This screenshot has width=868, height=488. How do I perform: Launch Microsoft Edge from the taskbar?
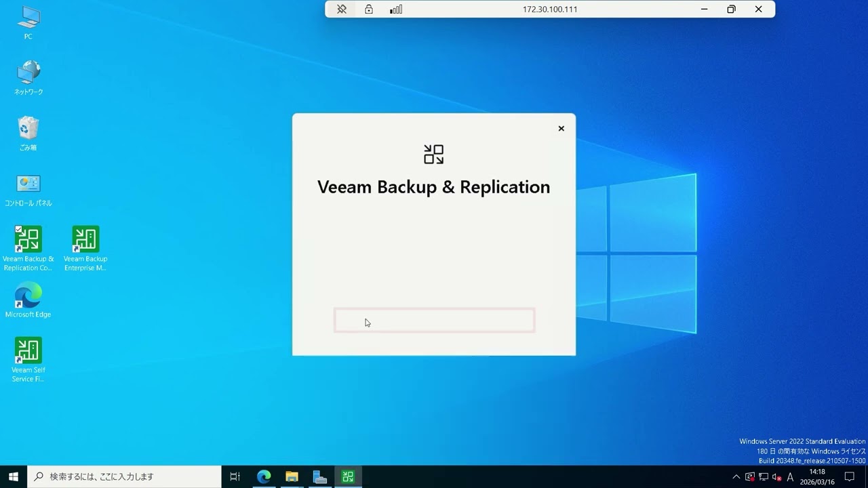click(x=264, y=476)
